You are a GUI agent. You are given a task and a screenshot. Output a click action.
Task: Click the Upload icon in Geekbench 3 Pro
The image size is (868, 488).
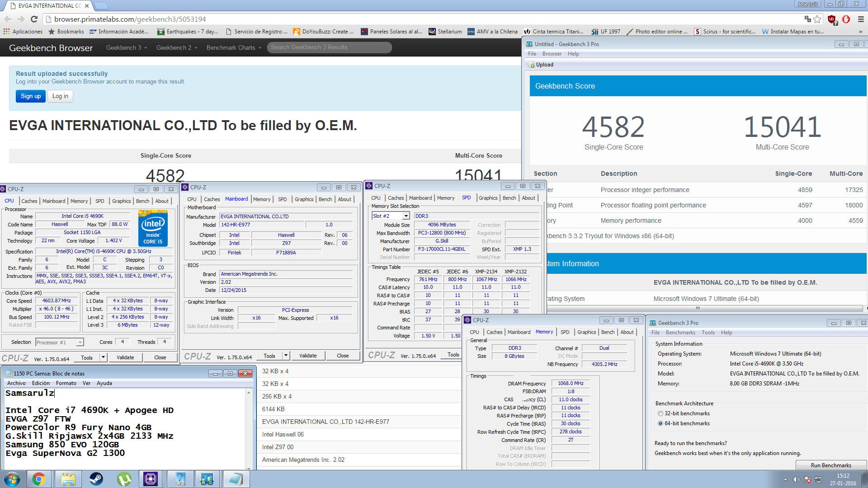[x=532, y=65]
